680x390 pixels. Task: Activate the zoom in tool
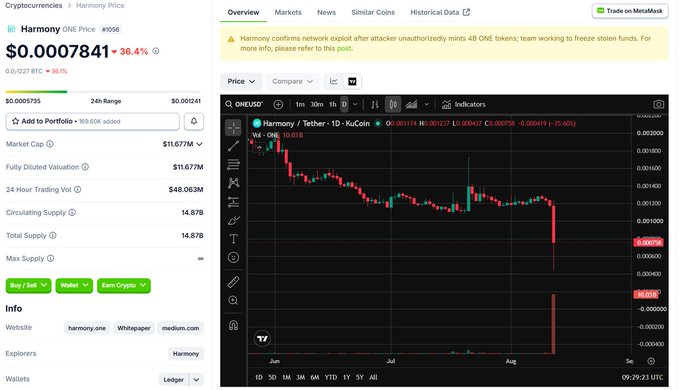point(233,300)
